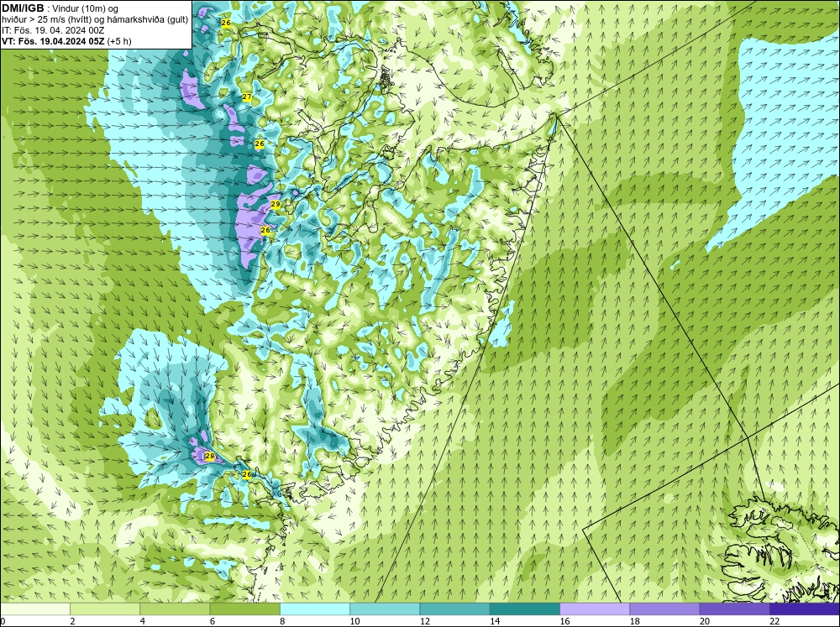Click the scale value 22
The width and height of the screenshot is (840, 627).
(x=774, y=621)
